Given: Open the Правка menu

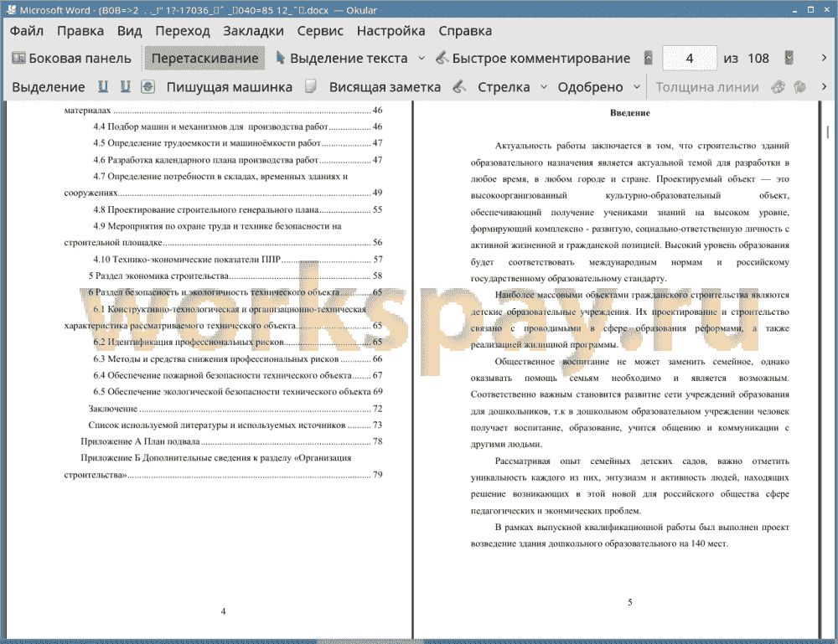Looking at the screenshot, I should pos(80,31).
